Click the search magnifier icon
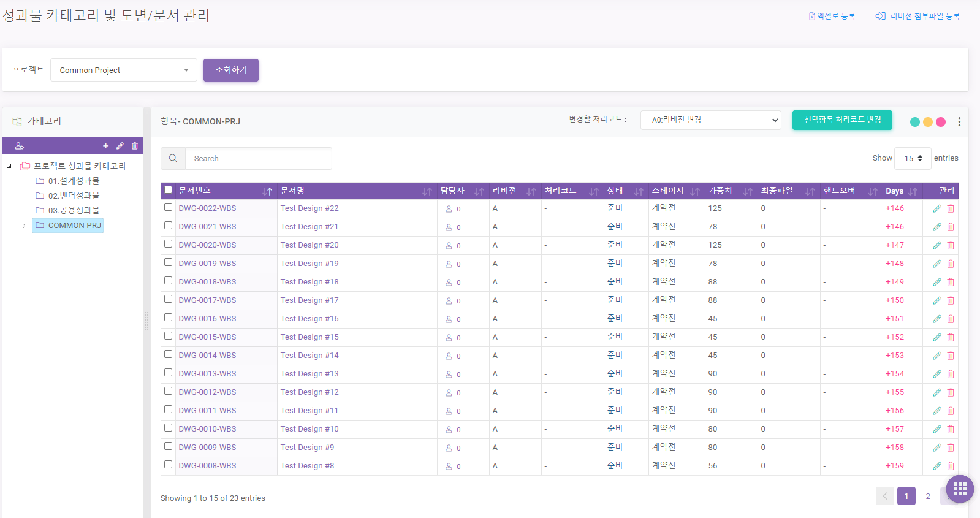980x518 pixels. click(173, 158)
